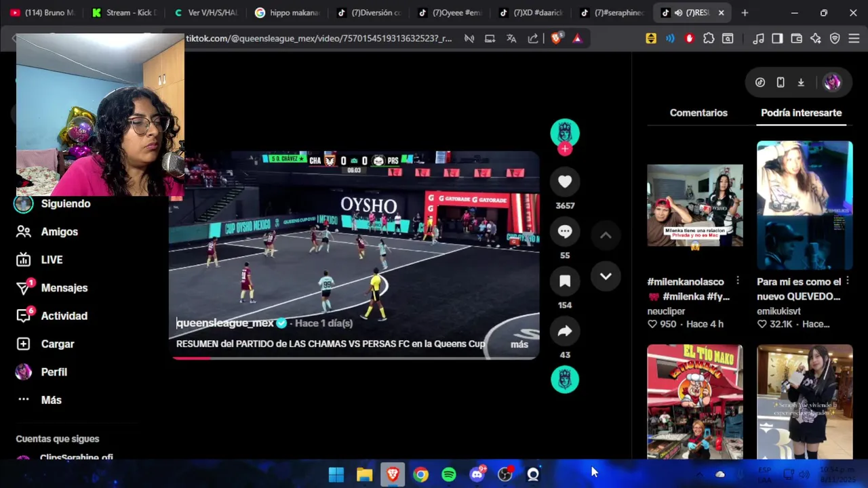Go to previous video with up chevron

click(x=606, y=235)
